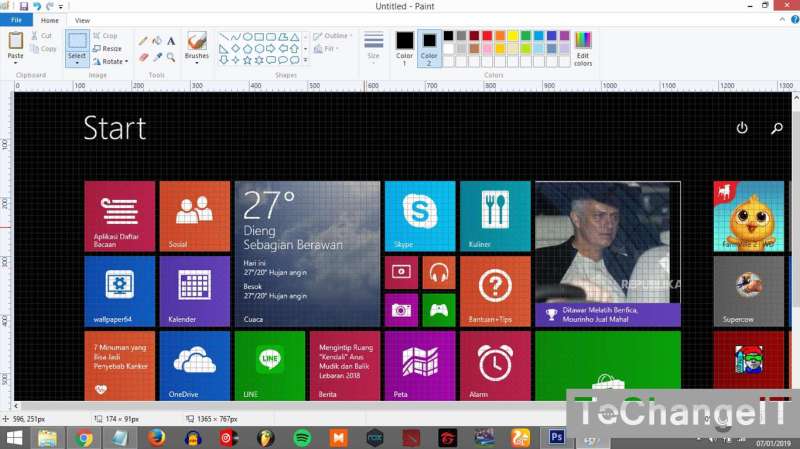800x449 pixels.
Task: Choose the Six-point star shape
Action: coord(259,60)
